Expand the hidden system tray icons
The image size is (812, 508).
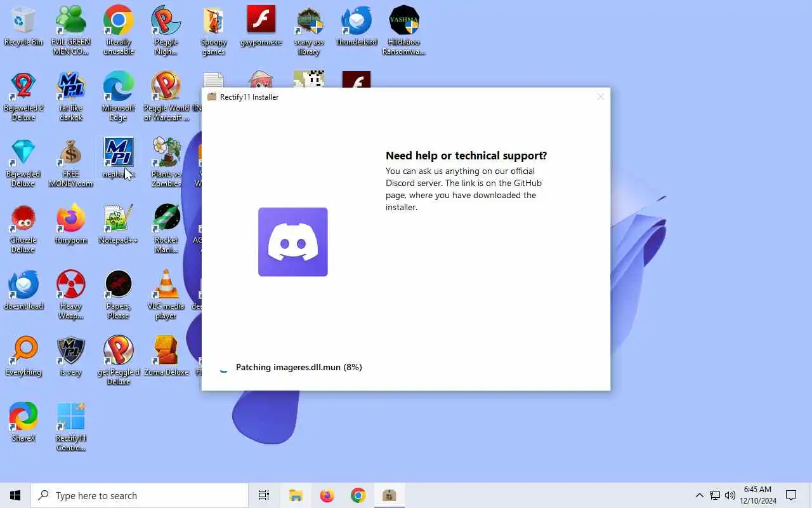[699, 495]
